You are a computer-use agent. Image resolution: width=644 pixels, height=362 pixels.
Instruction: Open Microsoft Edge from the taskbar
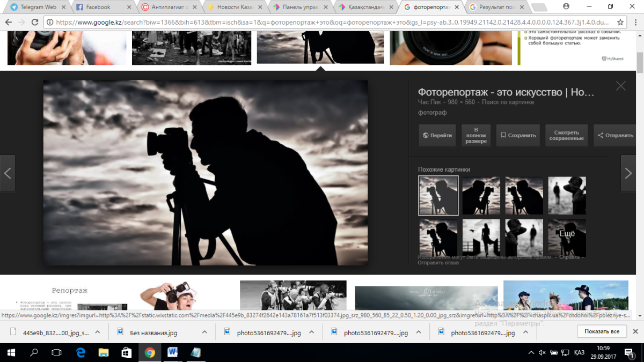click(80, 352)
